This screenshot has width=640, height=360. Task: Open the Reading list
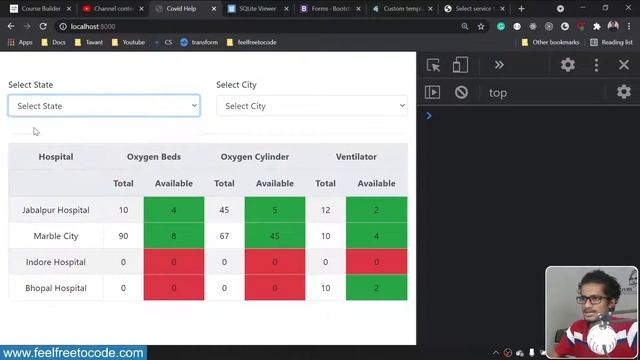tap(611, 42)
